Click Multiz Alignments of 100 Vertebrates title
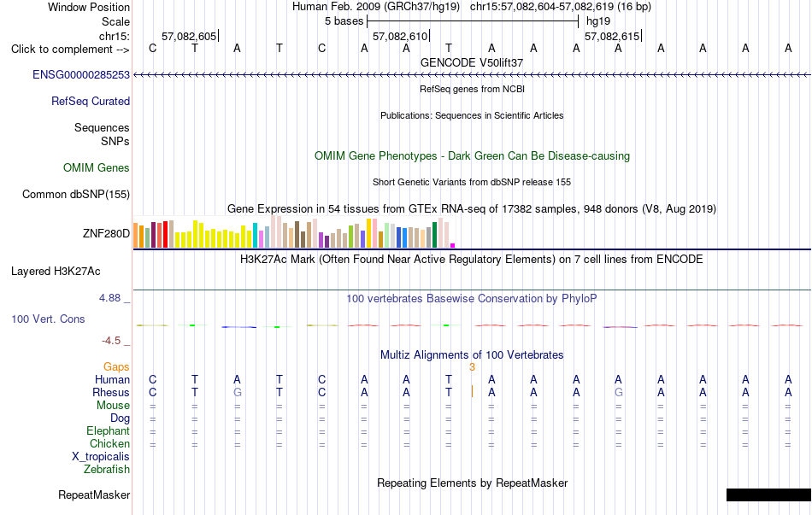The height and width of the screenshot is (515, 812). pyautogui.click(x=472, y=355)
